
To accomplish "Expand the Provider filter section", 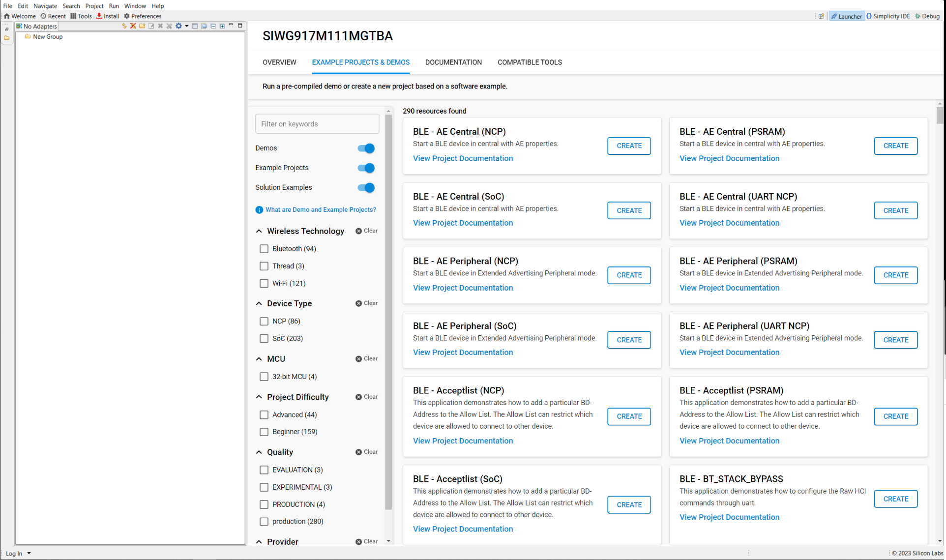I will 259,541.
